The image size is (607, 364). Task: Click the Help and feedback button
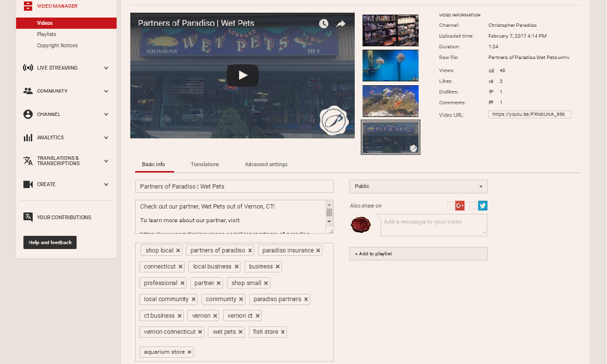50,243
